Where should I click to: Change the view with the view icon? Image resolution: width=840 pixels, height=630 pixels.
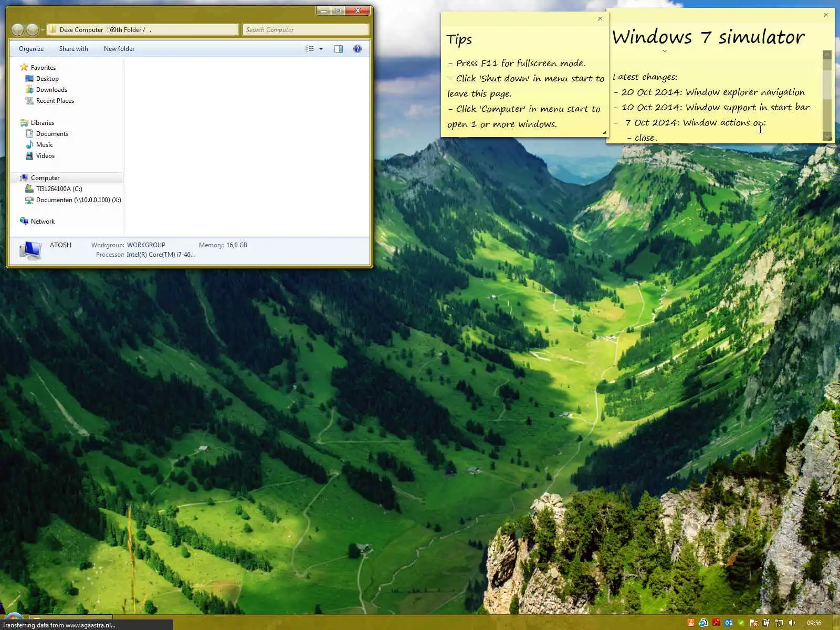(310, 49)
